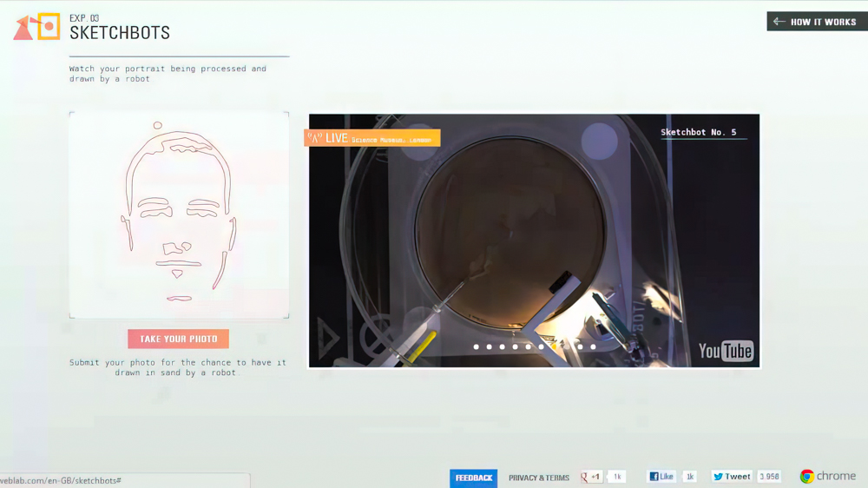Open the Privacy & Terms link
868x488 pixels.
pos(539,478)
